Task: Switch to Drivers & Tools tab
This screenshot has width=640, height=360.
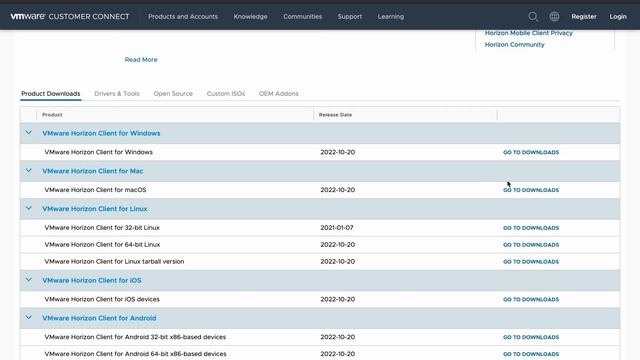Action: click(117, 93)
